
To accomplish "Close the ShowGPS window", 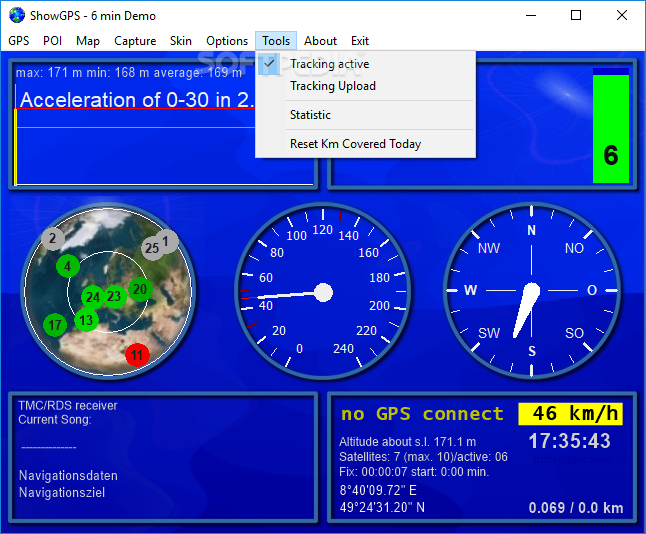I will tap(622, 16).
